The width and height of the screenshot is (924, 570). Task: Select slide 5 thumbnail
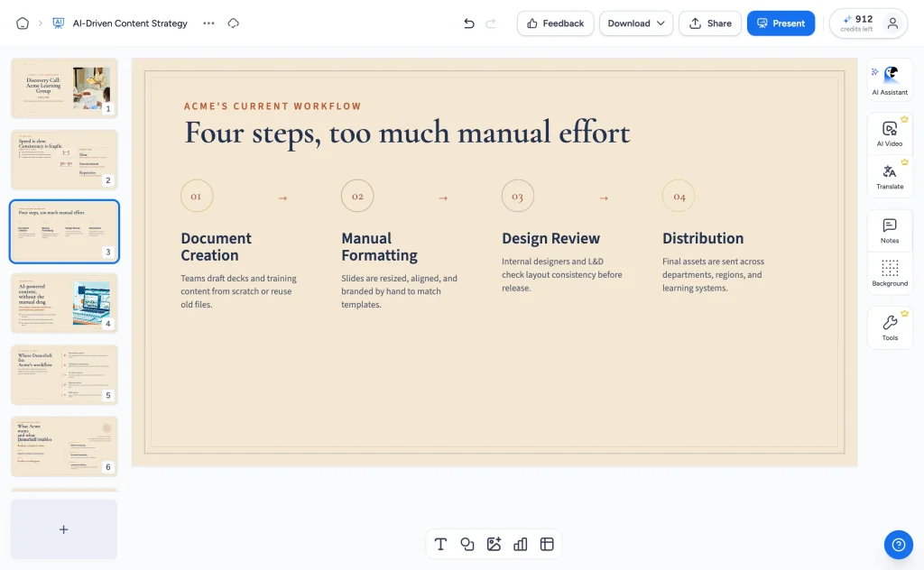click(x=64, y=375)
